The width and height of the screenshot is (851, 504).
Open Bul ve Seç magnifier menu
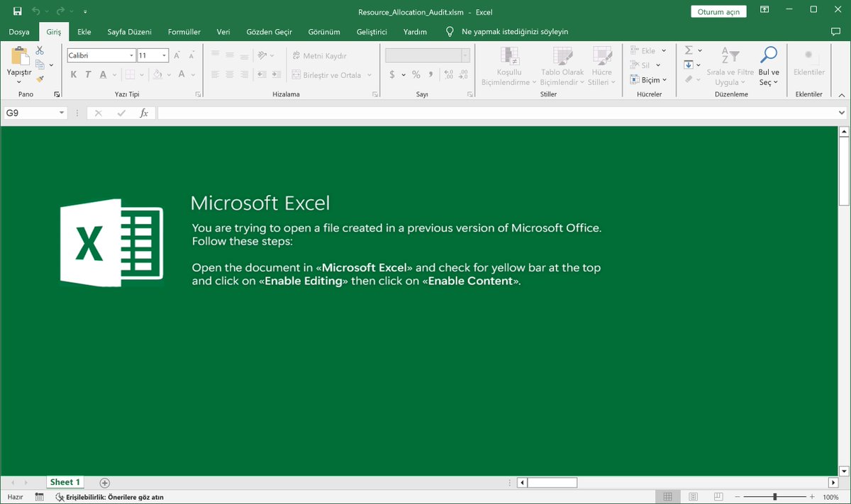point(769,67)
